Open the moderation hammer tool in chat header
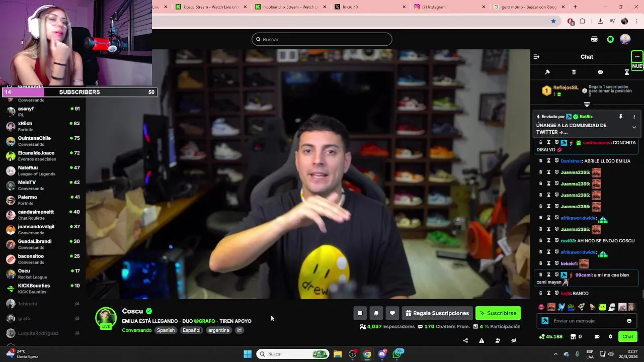Screen dimensions: 644x362 pos(547,72)
